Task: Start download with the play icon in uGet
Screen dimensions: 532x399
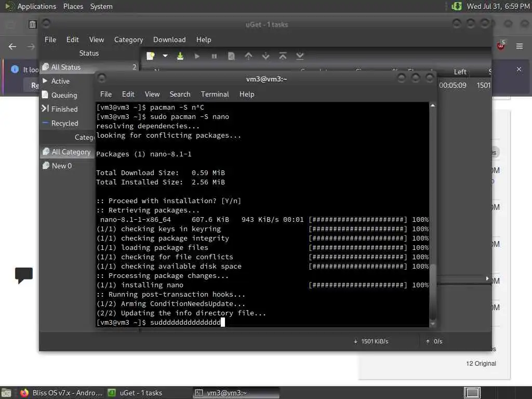Action: pyautogui.click(x=197, y=56)
